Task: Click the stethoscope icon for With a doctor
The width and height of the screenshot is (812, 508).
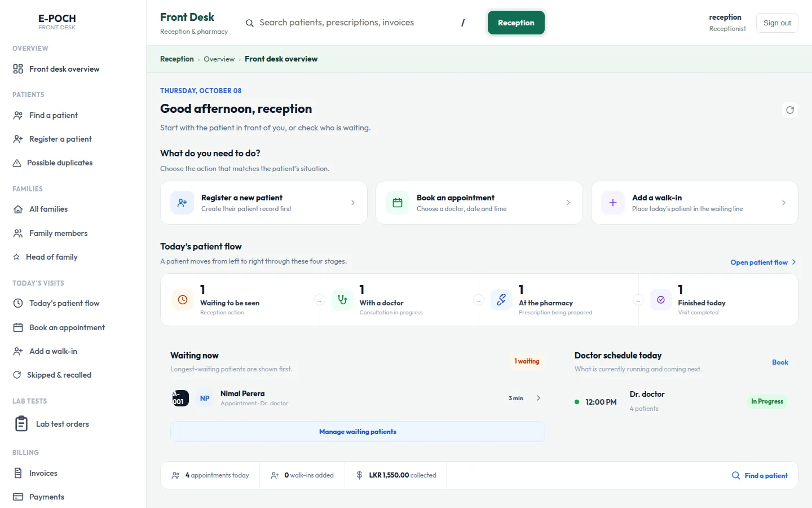Action: pos(342,300)
